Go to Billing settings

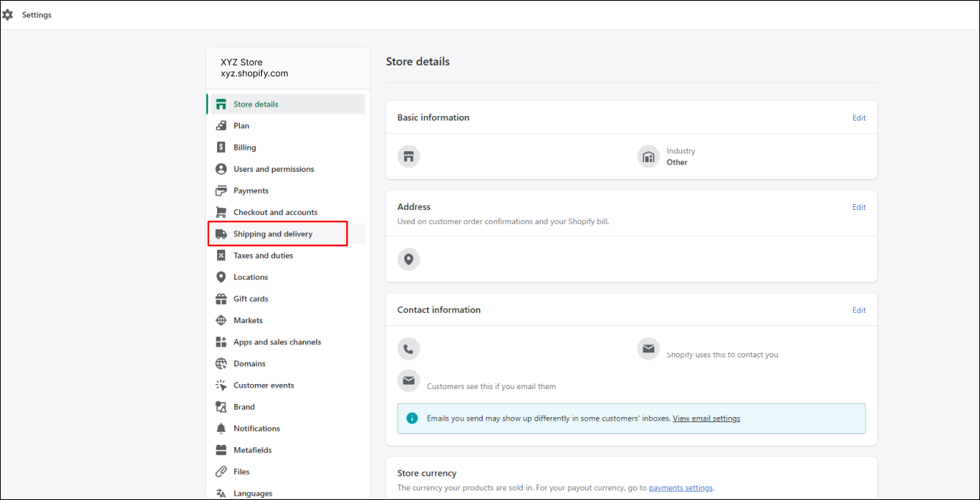coord(286,148)
